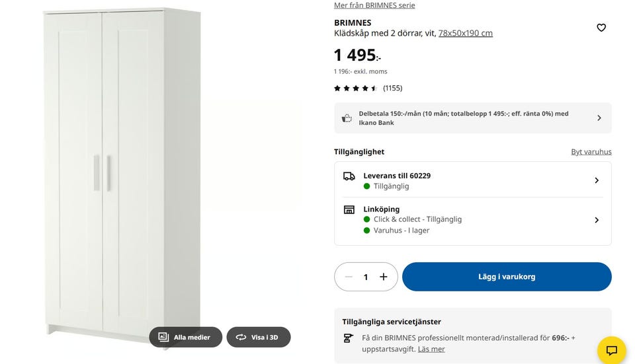Open Alla medier gallery
The width and height of the screenshot is (635, 364).
pos(185,337)
